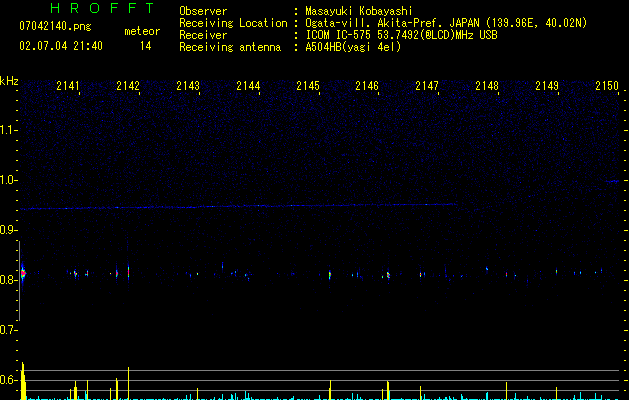The width and height of the screenshot is (629, 400).
Task: Click the meteor echo just after 2145
Action: [x=330, y=275]
